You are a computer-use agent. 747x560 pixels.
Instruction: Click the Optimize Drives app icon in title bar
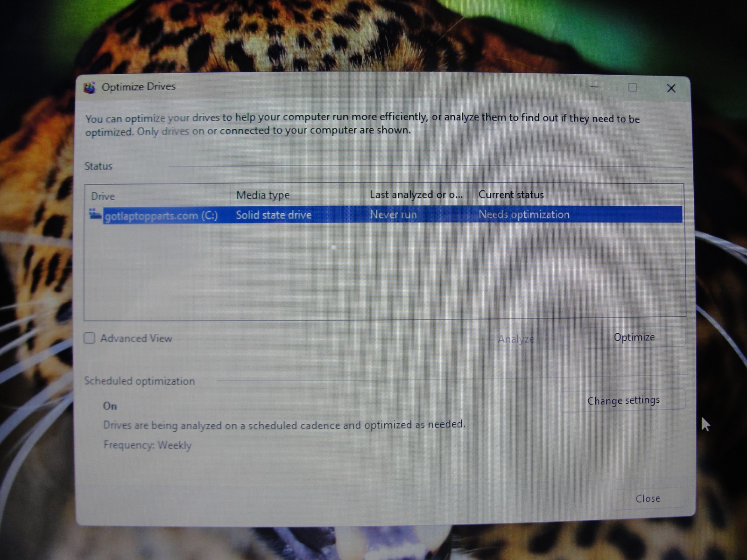(89, 87)
